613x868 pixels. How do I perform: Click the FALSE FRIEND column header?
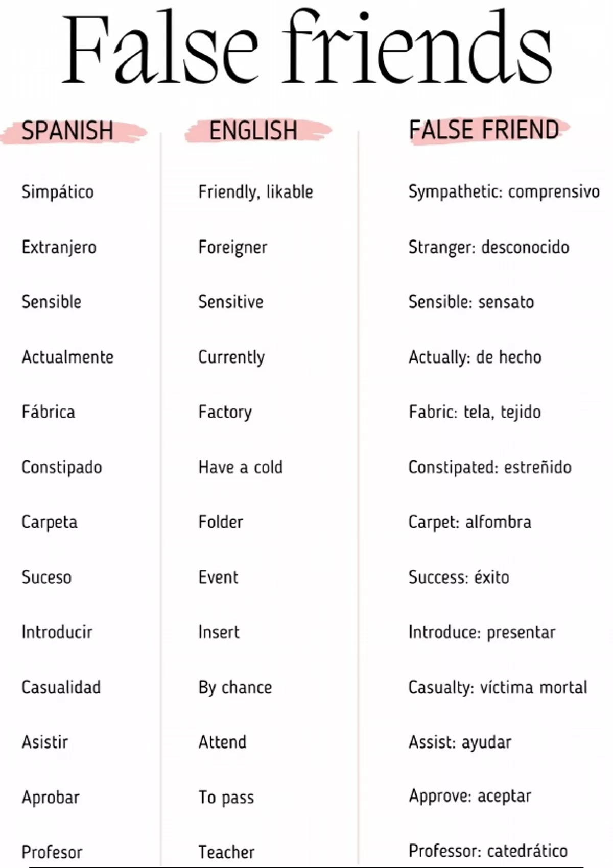pyautogui.click(x=483, y=130)
